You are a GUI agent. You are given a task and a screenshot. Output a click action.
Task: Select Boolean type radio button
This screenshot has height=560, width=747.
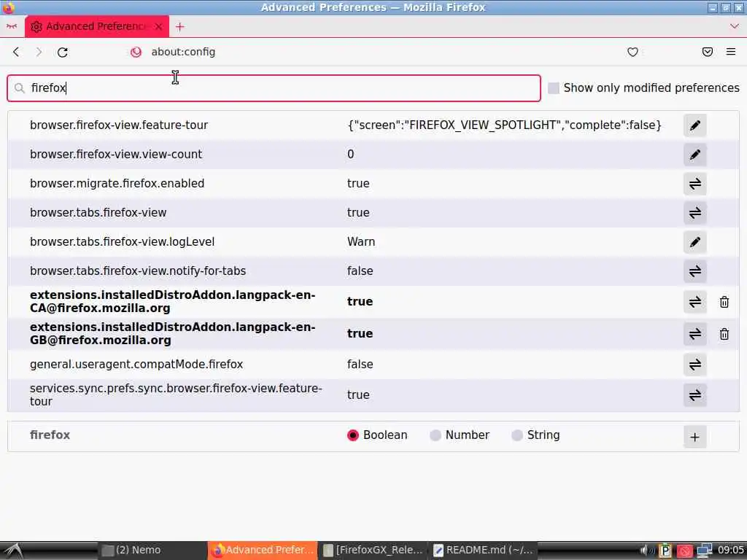(352, 435)
